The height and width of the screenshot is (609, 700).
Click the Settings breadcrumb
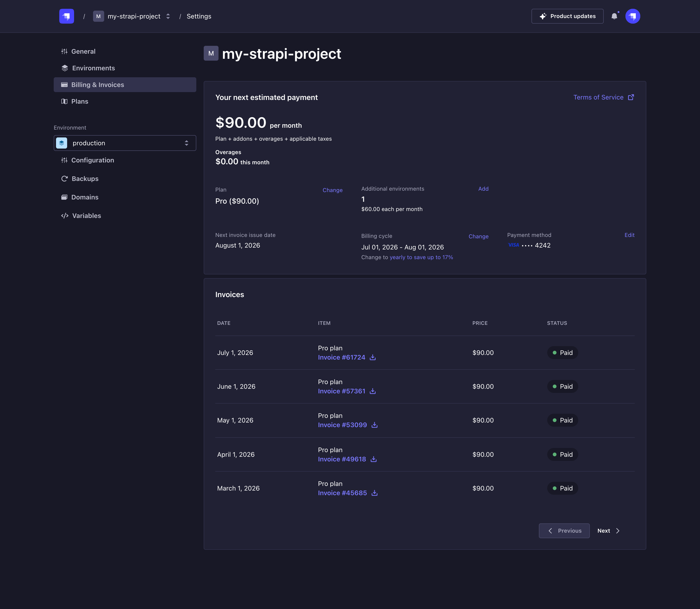(199, 16)
